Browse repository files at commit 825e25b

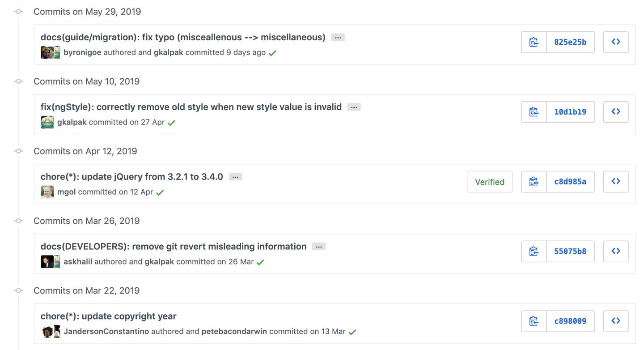615,42
